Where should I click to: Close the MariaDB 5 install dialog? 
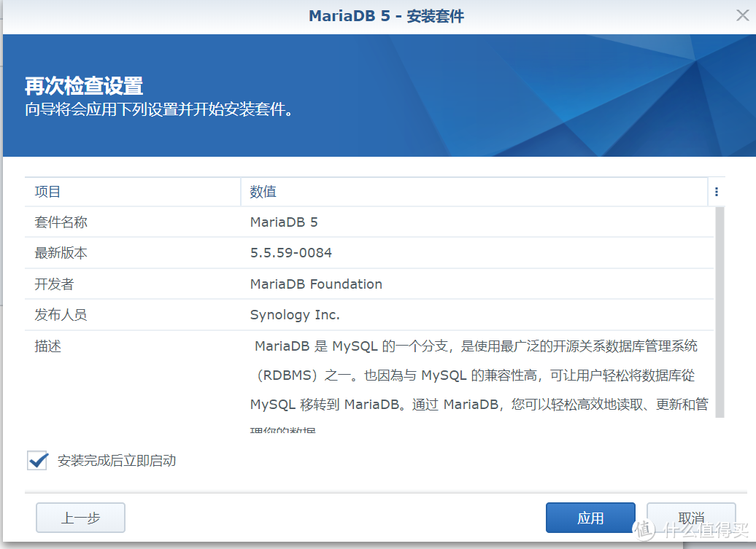[743, 15]
